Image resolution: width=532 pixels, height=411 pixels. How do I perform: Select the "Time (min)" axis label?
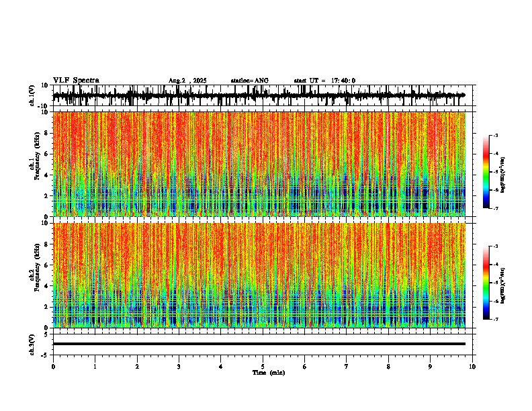click(269, 373)
